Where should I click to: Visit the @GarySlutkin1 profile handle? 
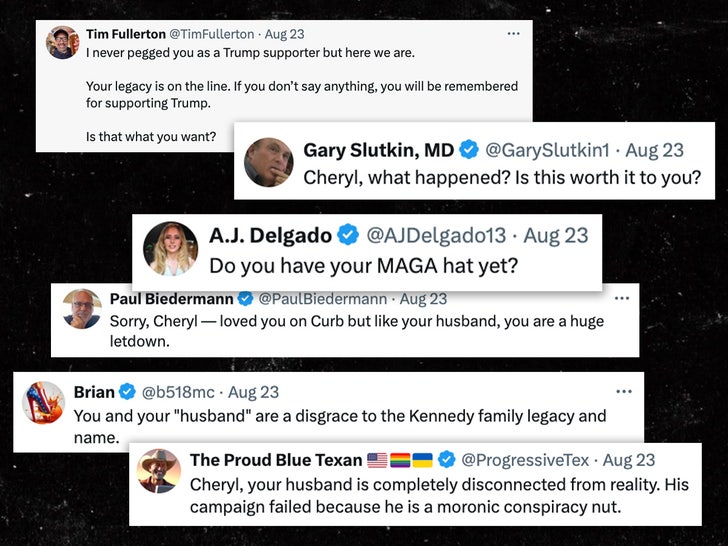(547, 151)
